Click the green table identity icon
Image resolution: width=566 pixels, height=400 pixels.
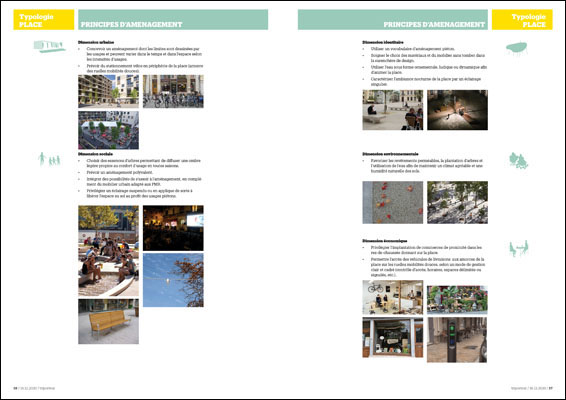pyautogui.click(x=517, y=48)
